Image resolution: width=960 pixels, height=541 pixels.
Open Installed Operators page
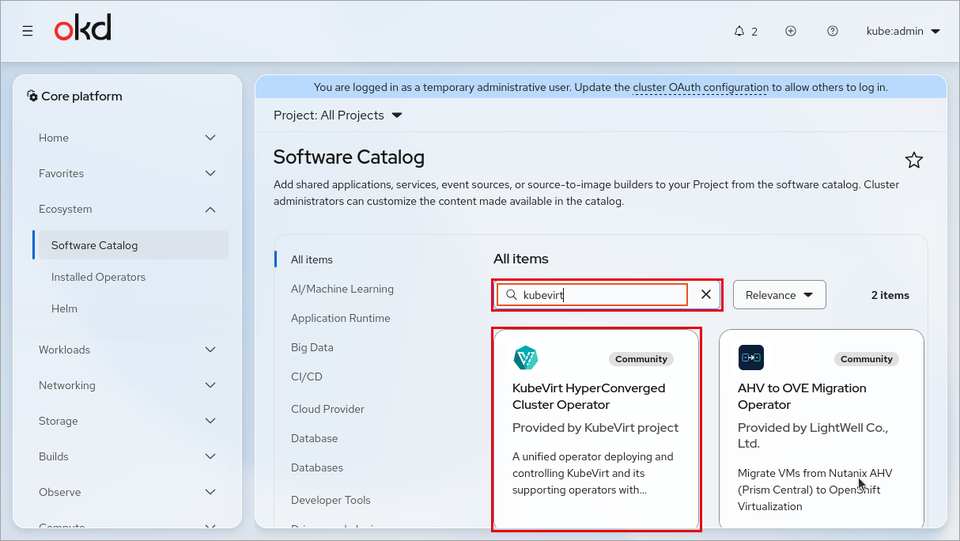[x=98, y=277]
